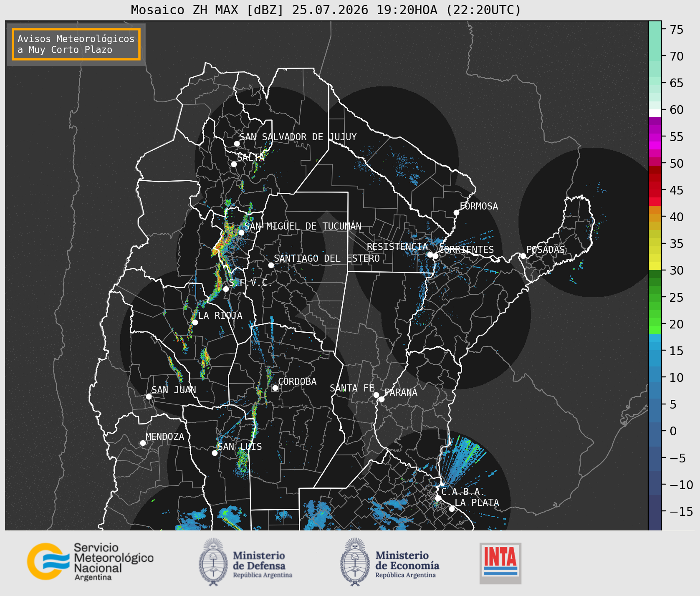Click the Santiago del Estero city dot

click(x=271, y=265)
